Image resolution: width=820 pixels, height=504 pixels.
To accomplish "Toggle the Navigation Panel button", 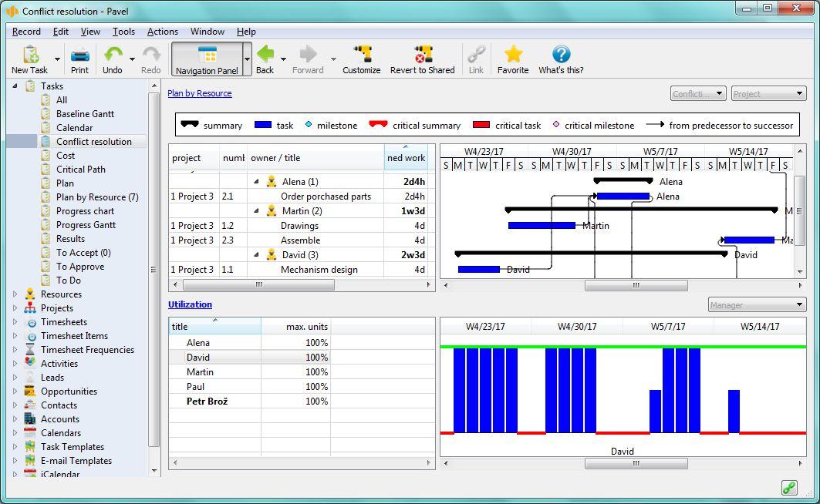I will 207,59.
